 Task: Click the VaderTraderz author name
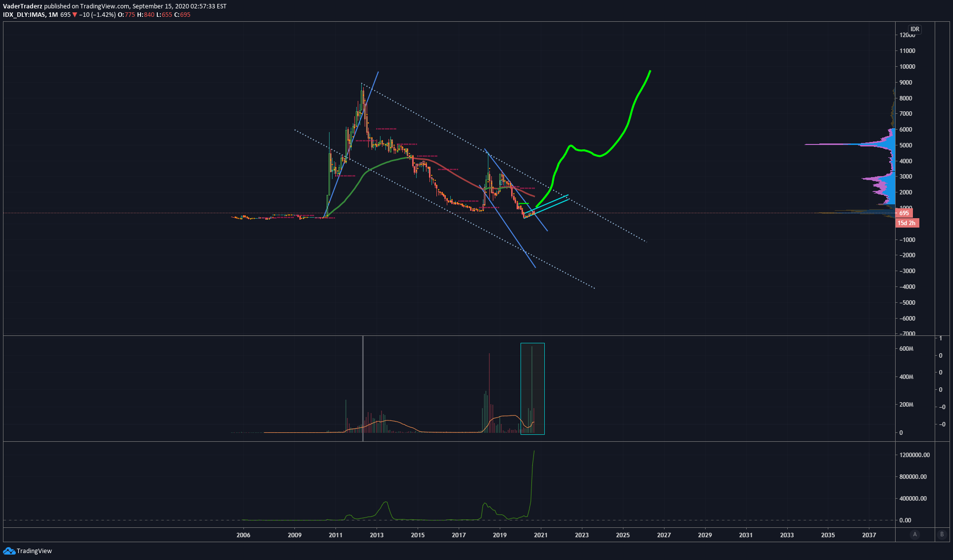22,6
